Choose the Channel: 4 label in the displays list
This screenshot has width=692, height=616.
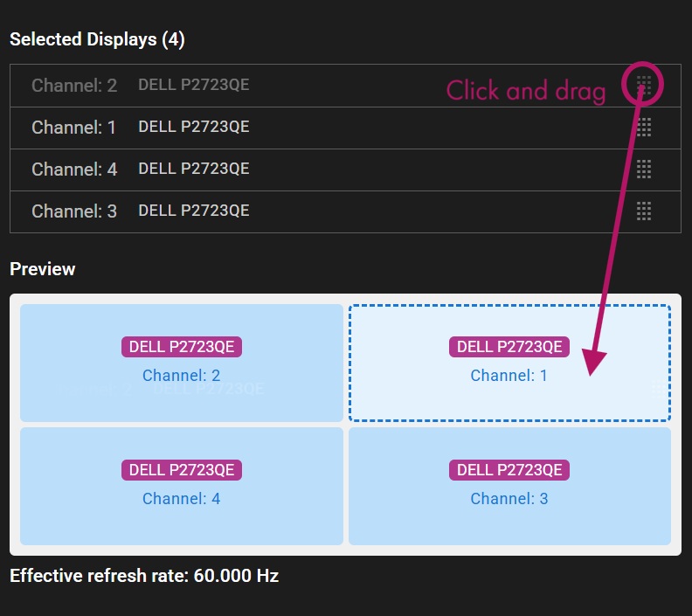tap(74, 170)
